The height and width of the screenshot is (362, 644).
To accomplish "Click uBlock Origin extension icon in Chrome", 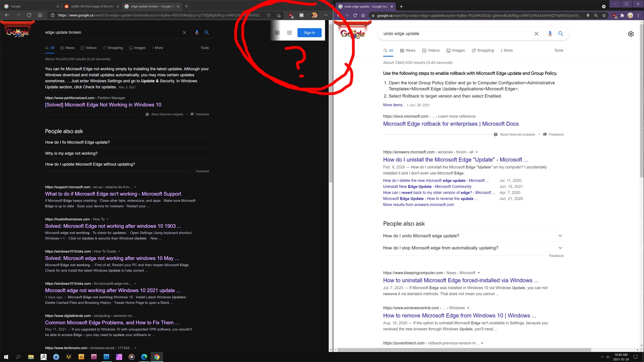I will pos(614,15).
